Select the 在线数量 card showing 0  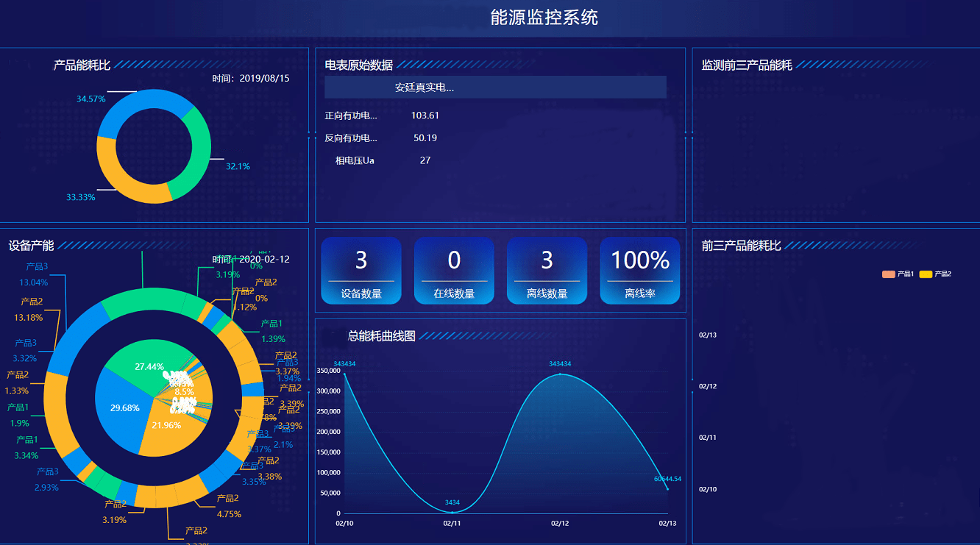[x=454, y=271]
